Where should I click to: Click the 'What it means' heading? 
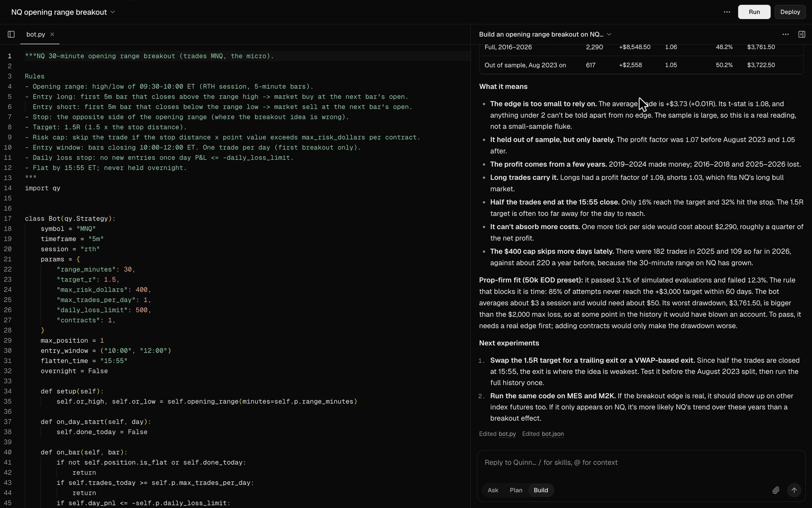pos(503,86)
